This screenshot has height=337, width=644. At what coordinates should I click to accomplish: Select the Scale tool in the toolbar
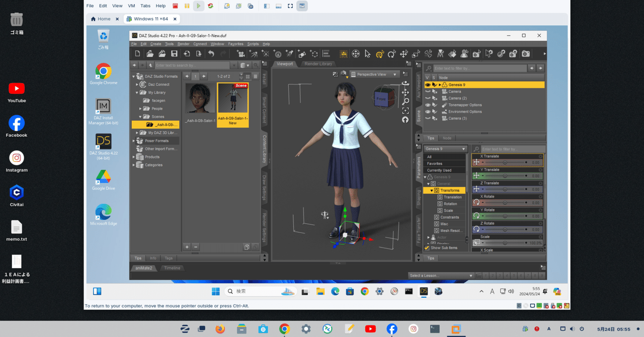coord(415,53)
